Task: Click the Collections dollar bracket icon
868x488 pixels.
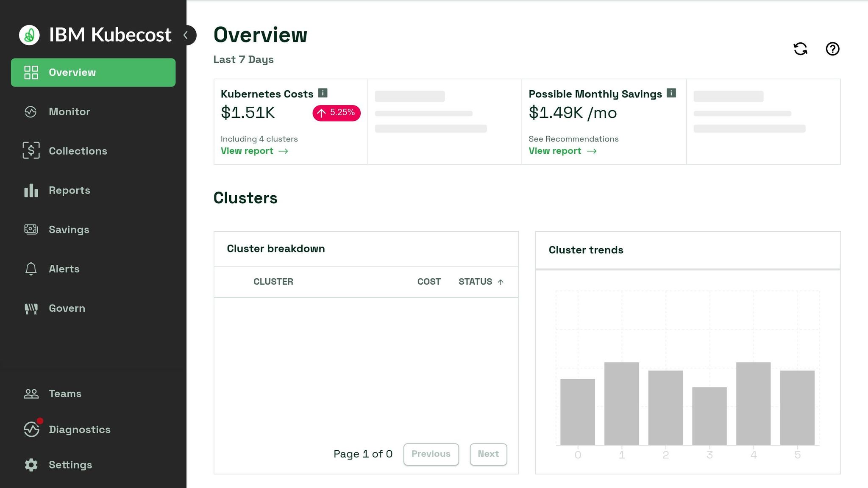Action: [31, 151]
